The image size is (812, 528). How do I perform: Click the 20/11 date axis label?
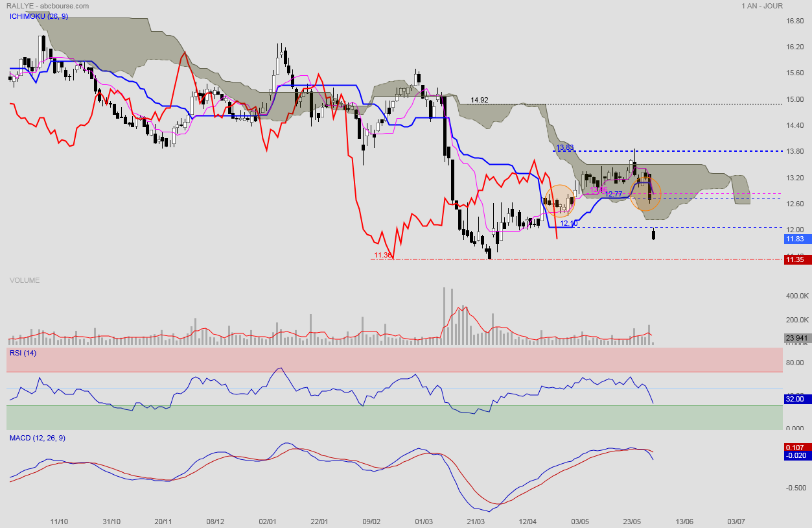(x=163, y=522)
